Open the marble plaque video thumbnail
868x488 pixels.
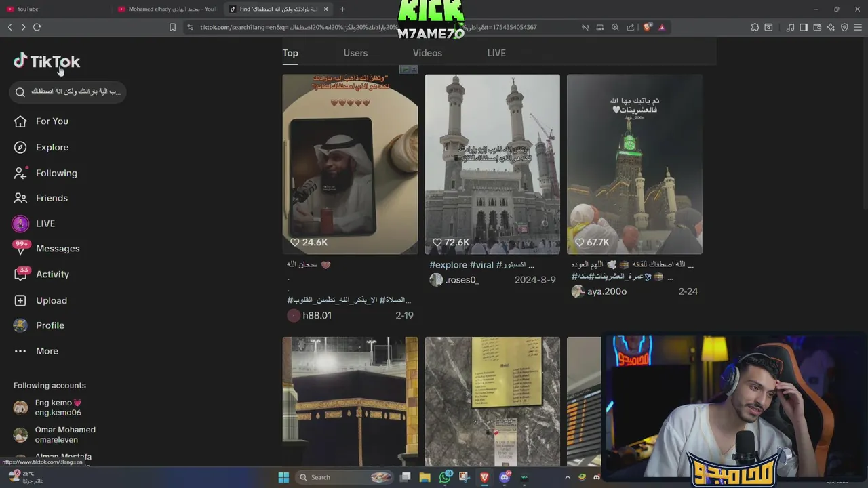pos(492,401)
